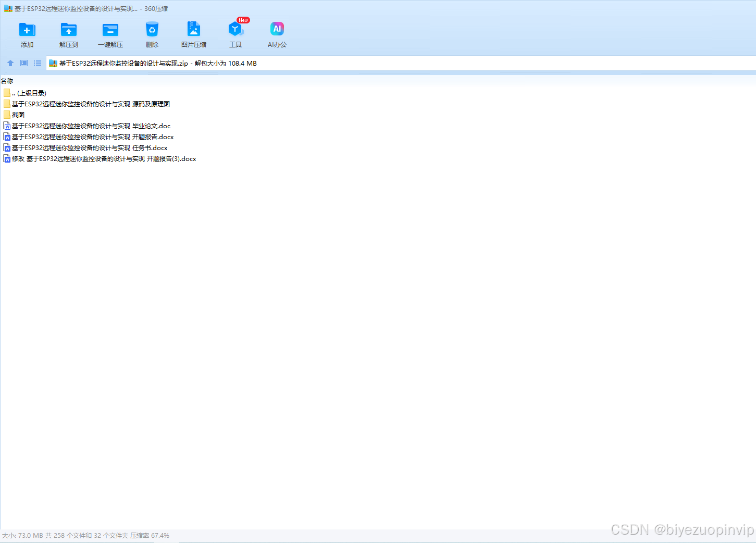Click the zip archive icon in path bar
Image resolution: width=756 pixels, height=543 pixels.
tap(53, 64)
